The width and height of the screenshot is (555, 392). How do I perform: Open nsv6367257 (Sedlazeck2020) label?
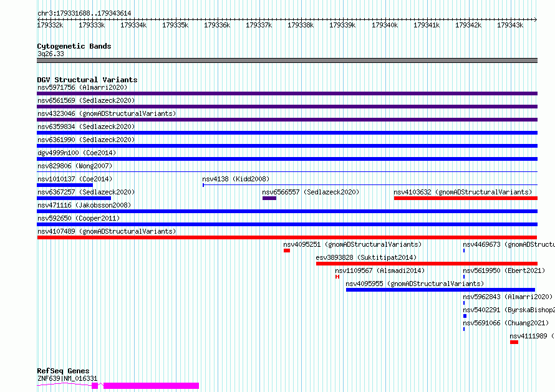pyautogui.click(x=86, y=192)
